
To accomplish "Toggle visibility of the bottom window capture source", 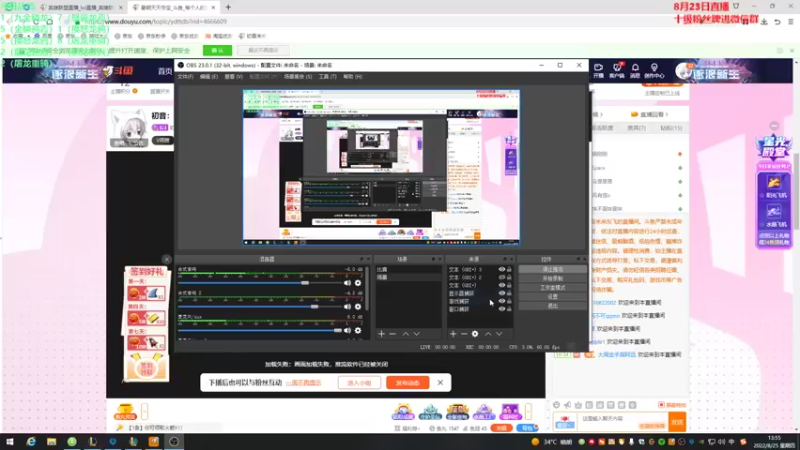I will pyautogui.click(x=502, y=309).
